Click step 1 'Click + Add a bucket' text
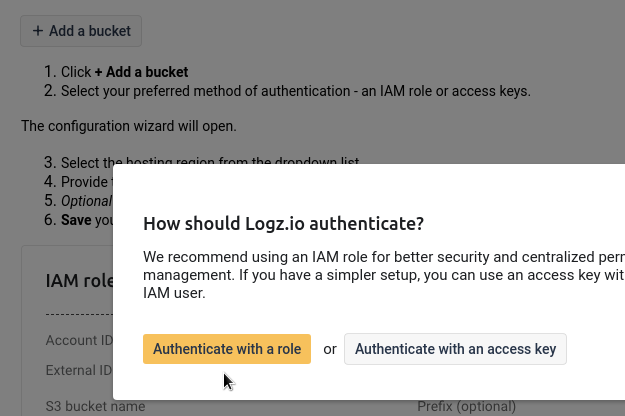This screenshot has width=625, height=416. (x=124, y=72)
